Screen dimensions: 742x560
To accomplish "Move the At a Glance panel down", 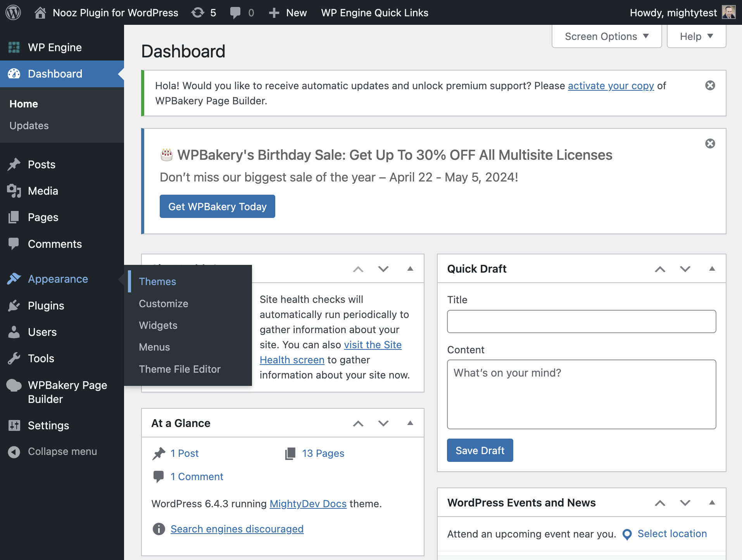I will click(383, 423).
